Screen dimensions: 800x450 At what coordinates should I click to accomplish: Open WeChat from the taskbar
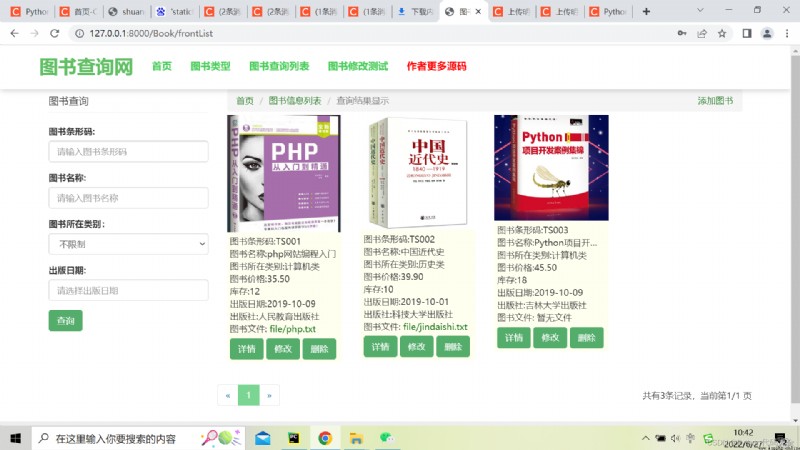point(387,438)
